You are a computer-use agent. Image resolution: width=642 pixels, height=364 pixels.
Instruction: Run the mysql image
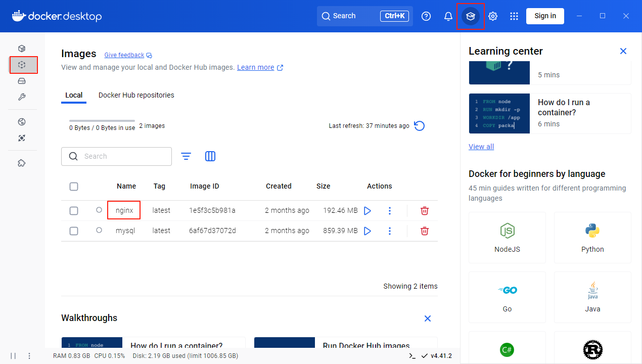[368, 231]
